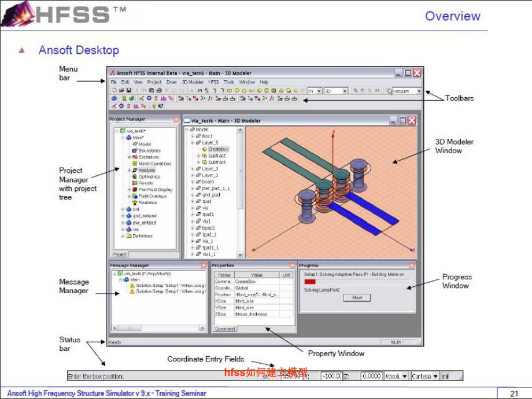
Task: Click the Open folder toolbar icon
Action: pos(121,90)
